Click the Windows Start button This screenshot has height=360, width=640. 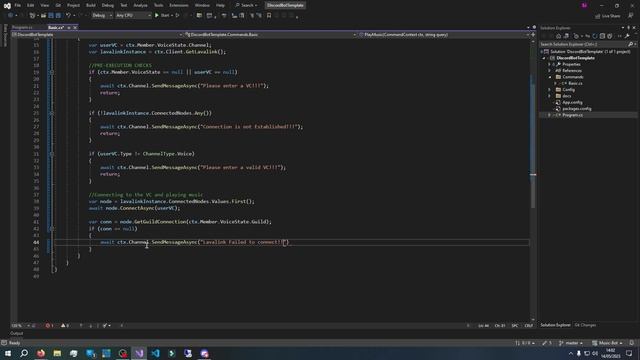tap(7, 353)
